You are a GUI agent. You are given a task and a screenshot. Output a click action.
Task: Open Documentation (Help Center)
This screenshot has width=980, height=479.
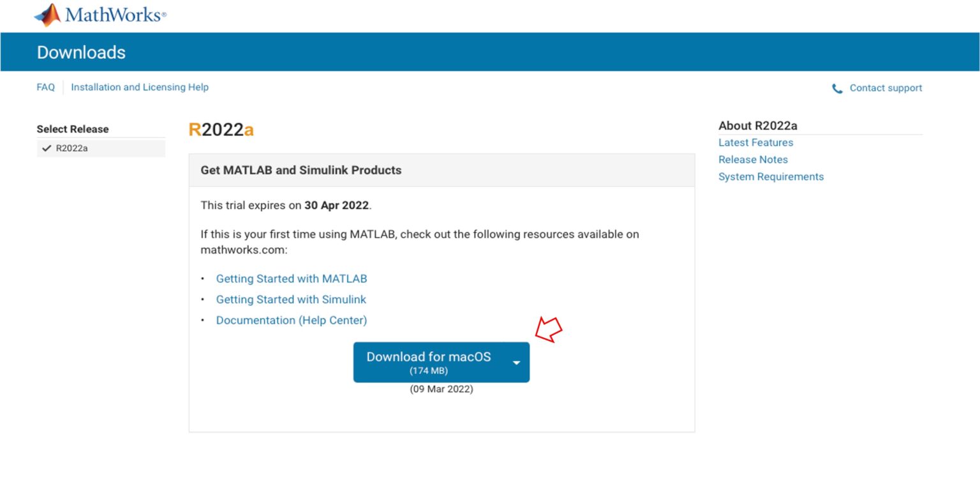pyautogui.click(x=291, y=320)
